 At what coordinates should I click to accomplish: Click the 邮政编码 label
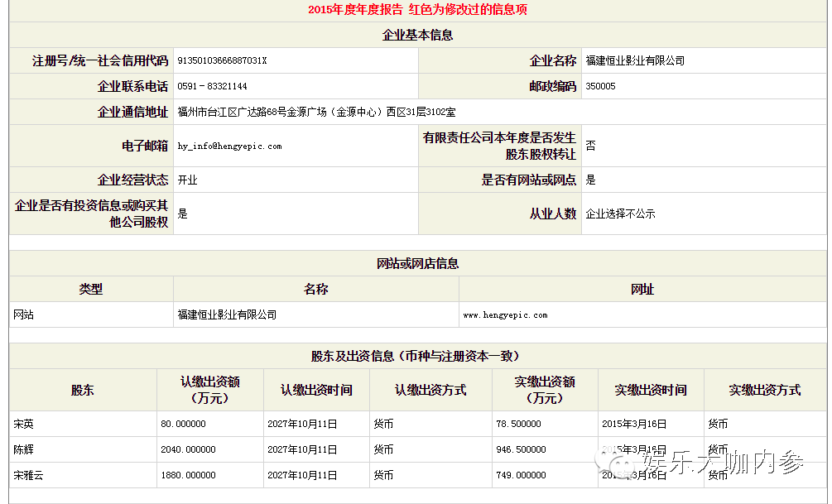pyautogui.click(x=553, y=86)
